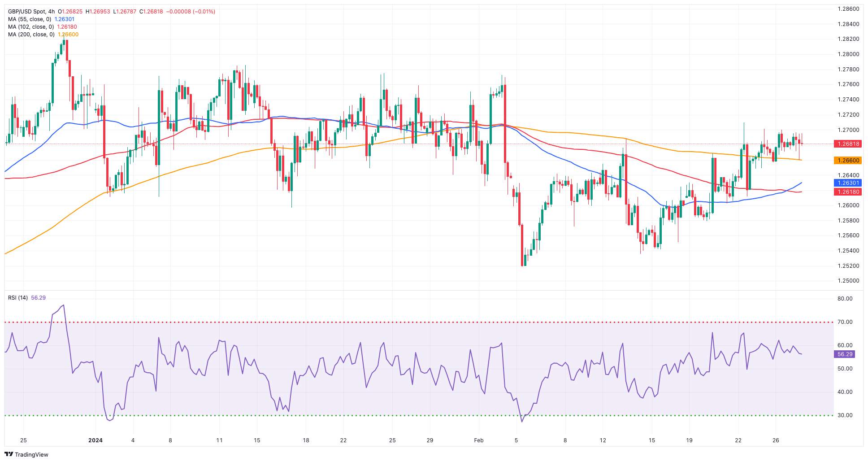Click the 60.00 RSI axis label
The height and width of the screenshot is (462, 868).
pos(845,345)
